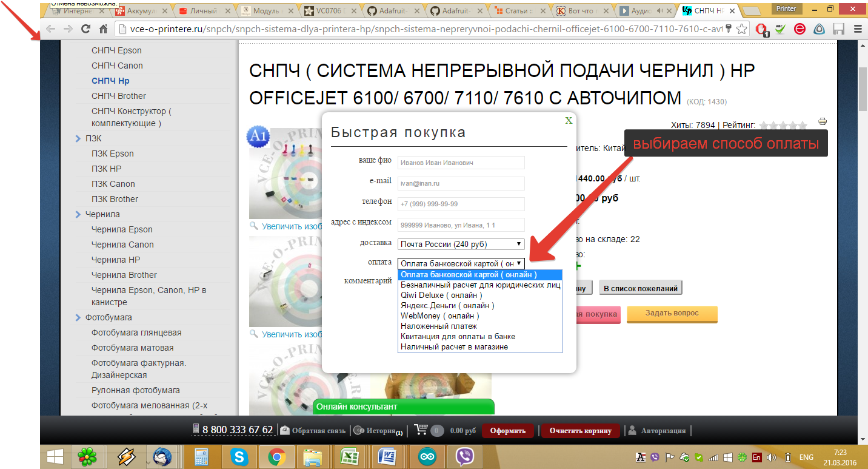Image resolution: width=868 pixels, height=469 pixels.
Task: Click the 'Оформить' checkout button
Action: point(507,431)
